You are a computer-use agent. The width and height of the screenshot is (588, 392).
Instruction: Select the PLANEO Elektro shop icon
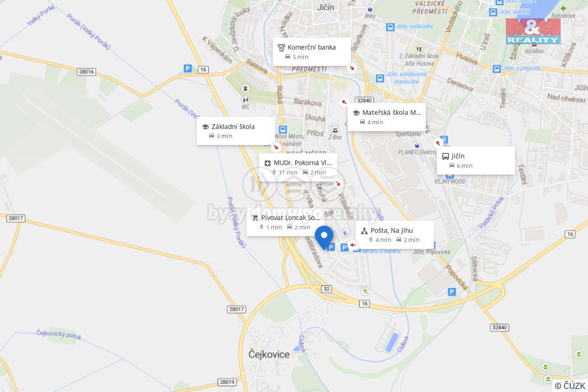[x=417, y=145]
